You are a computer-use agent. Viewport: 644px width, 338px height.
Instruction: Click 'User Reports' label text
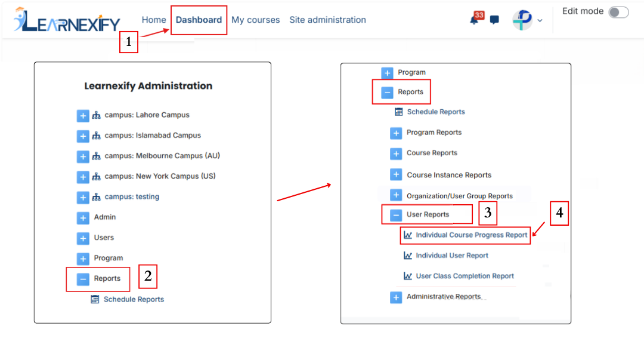[x=428, y=214]
